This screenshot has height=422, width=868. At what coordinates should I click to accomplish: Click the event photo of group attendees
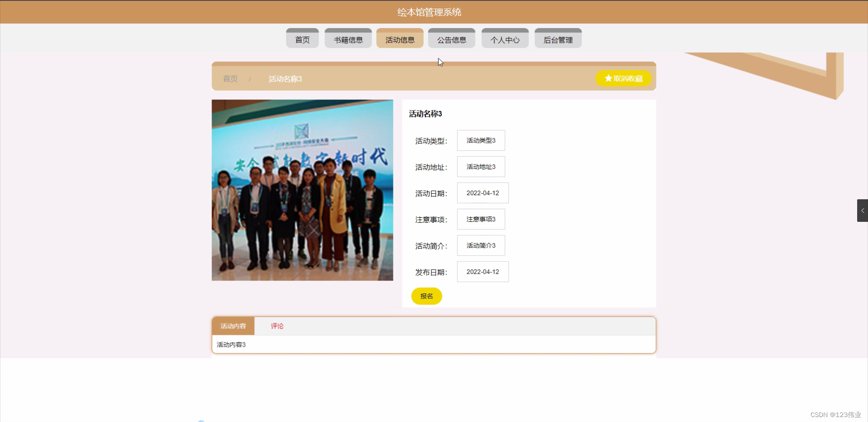tap(302, 190)
